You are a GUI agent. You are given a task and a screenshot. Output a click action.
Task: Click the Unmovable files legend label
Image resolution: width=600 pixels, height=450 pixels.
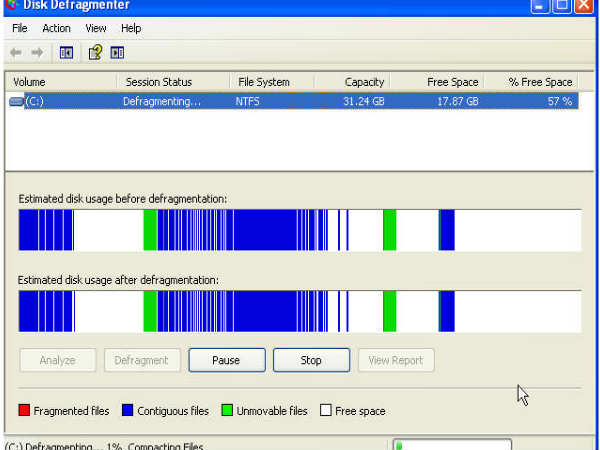(272, 411)
